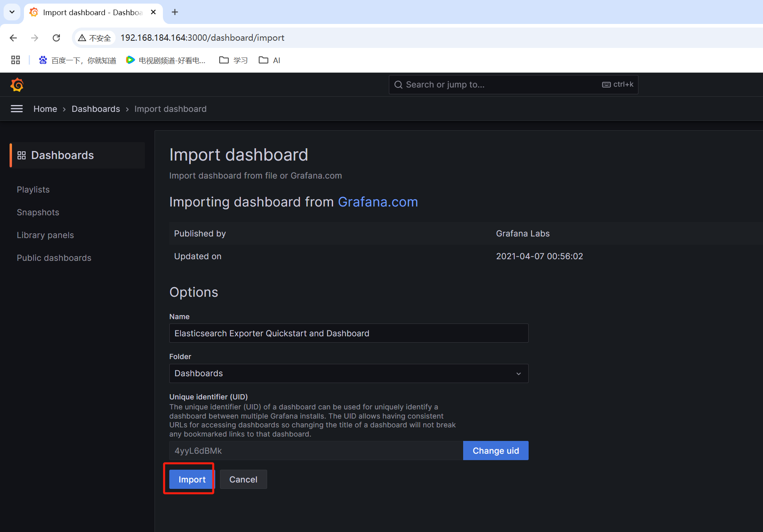Click the search magnifier icon

click(398, 85)
